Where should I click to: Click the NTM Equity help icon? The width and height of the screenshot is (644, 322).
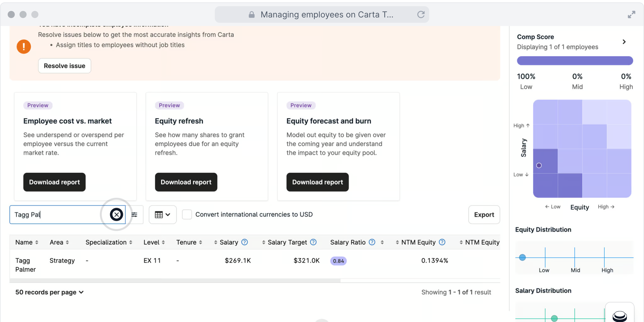442,242
